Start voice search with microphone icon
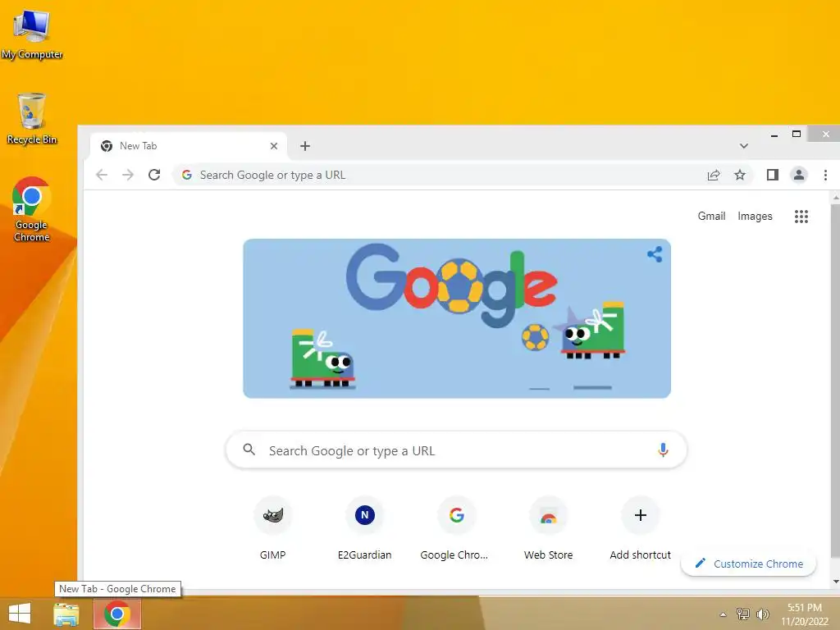This screenshot has height=630, width=840. (663, 450)
